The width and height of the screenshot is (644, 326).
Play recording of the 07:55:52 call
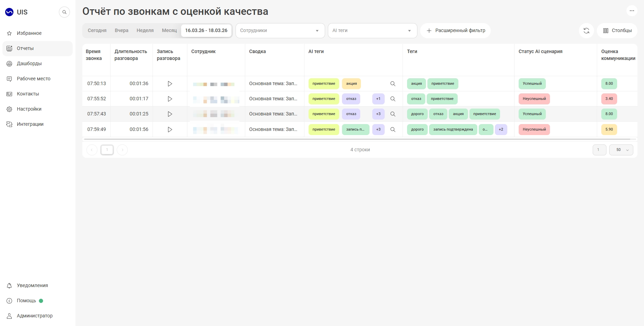(x=170, y=99)
